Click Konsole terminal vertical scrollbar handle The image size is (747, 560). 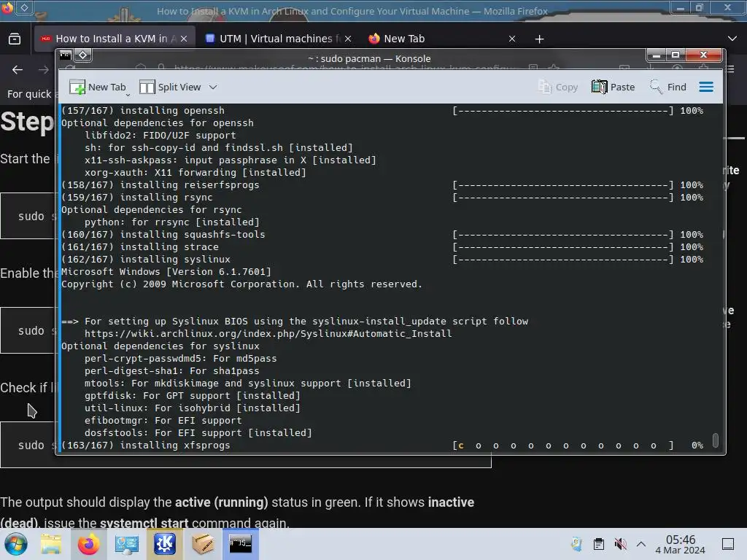715,440
